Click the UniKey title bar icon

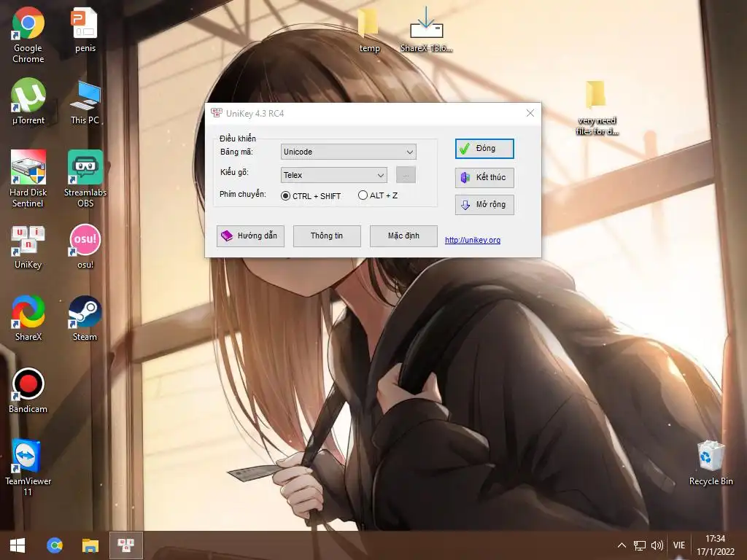pos(217,113)
